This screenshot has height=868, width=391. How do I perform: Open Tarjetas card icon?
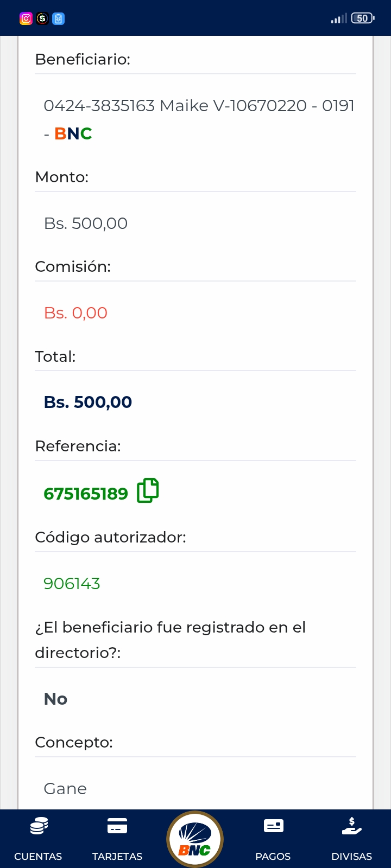pos(117,826)
